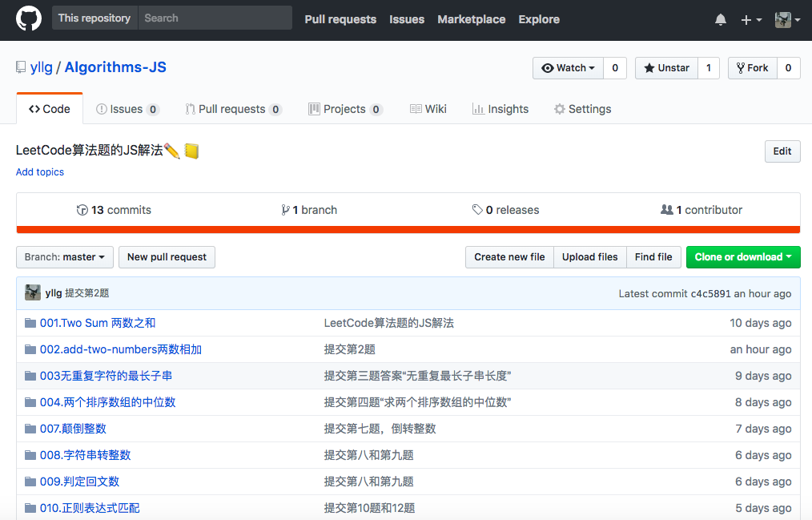Open folder 002.add-two-numbers两数相加
812x520 pixels.
click(121, 349)
